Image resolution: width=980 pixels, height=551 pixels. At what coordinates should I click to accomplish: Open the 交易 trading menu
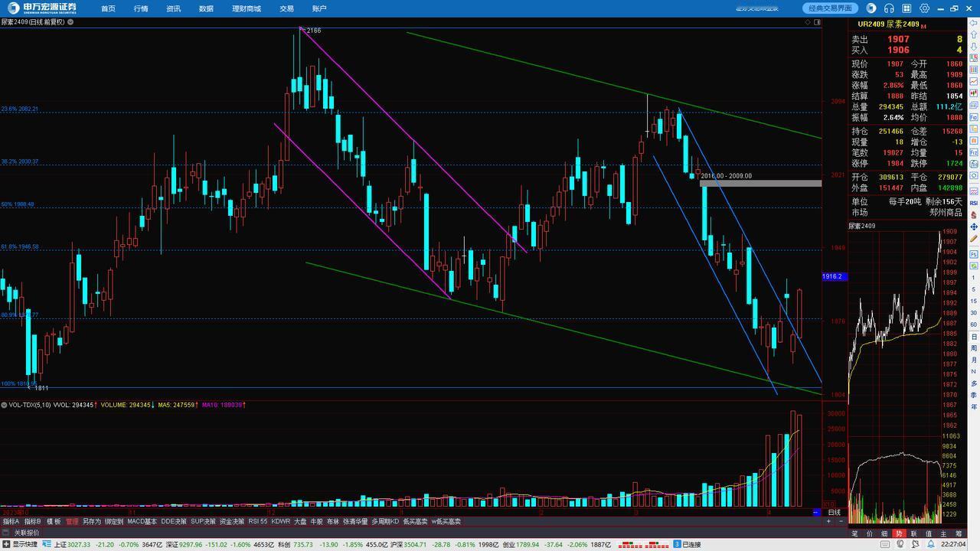(286, 8)
